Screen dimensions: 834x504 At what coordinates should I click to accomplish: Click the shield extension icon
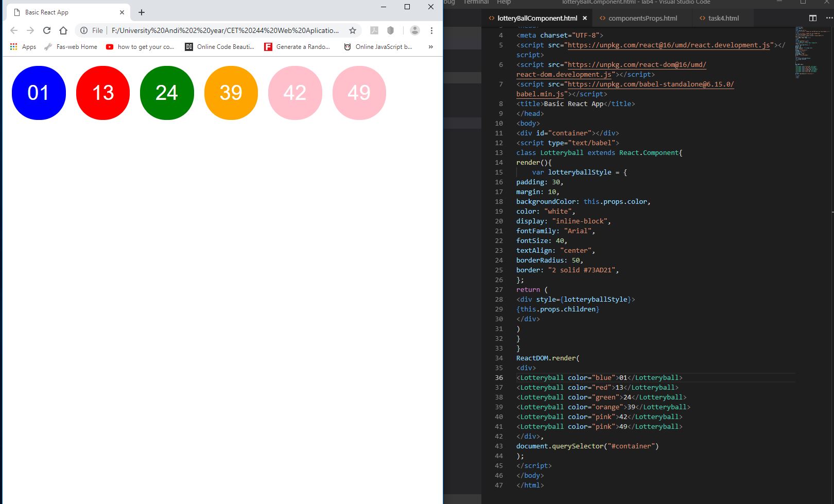coord(391,30)
